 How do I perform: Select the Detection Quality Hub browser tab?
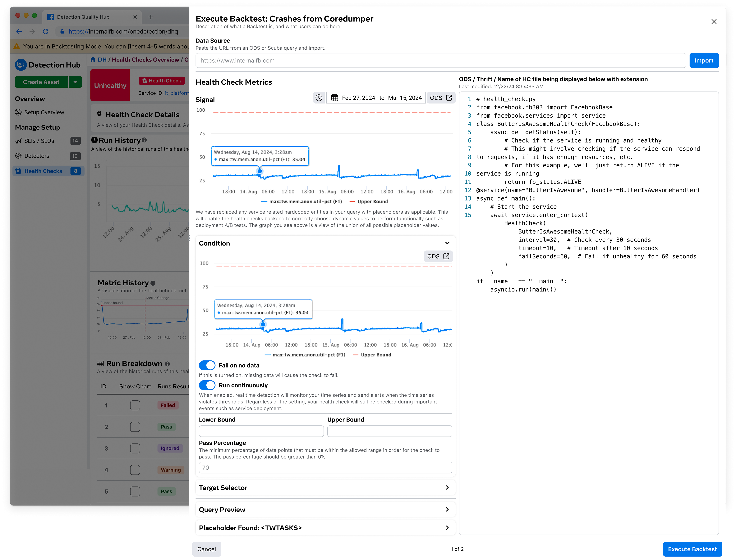92,17
